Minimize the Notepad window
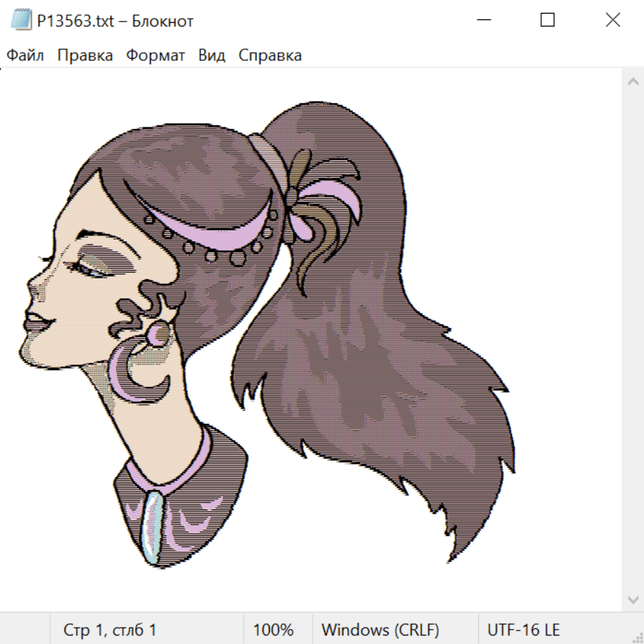 click(483, 21)
